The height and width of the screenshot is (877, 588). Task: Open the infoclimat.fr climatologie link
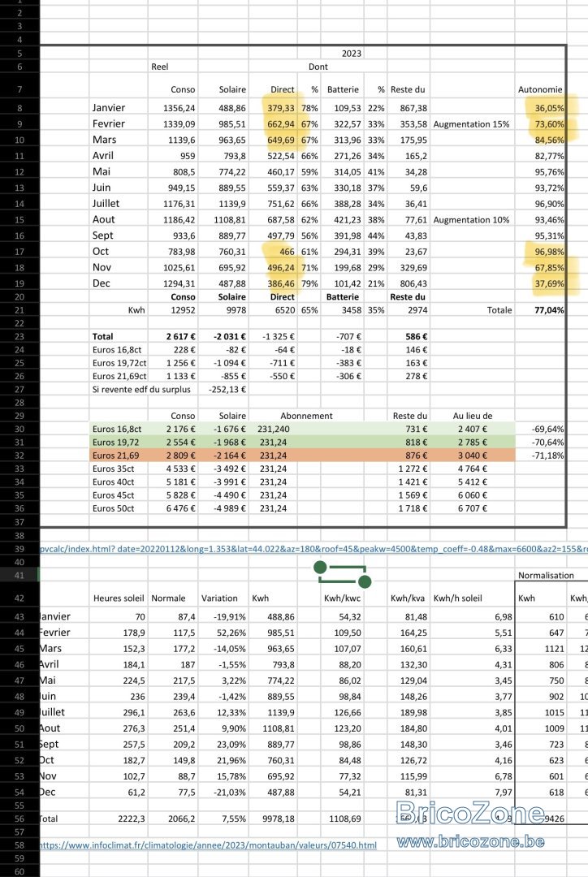[x=208, y=845]
